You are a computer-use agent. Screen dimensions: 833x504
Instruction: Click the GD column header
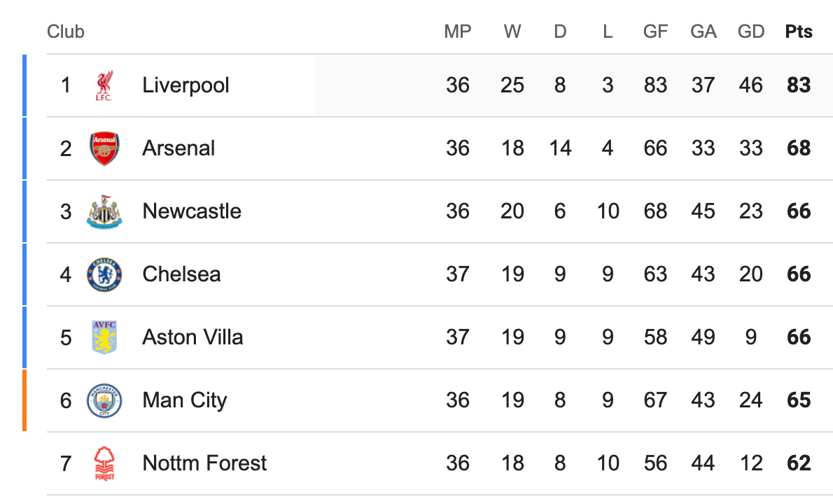750,31
